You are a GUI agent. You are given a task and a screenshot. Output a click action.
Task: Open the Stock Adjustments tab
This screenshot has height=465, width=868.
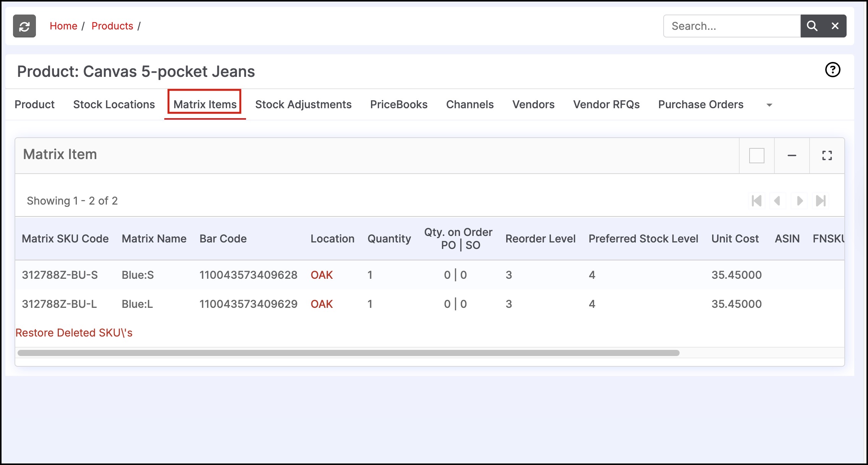tap(303, 104)
